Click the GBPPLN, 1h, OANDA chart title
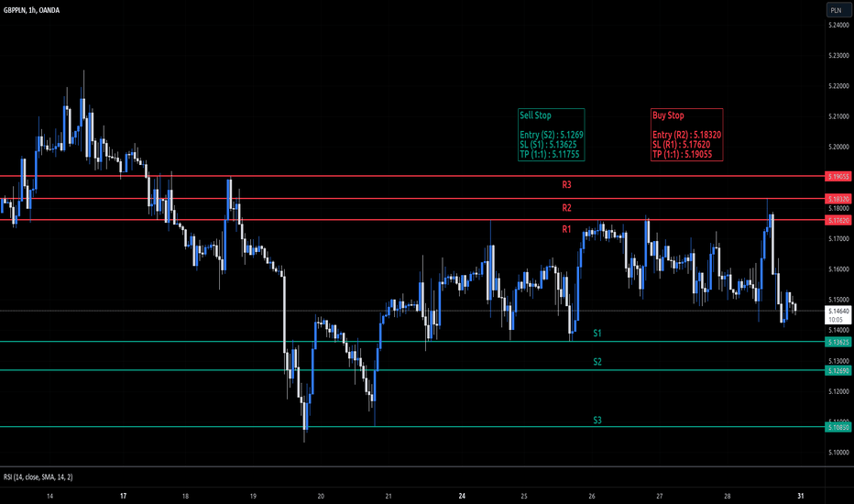Image resolution: width=854 pixels, height=504 pixels. click(x=31, y=10)
